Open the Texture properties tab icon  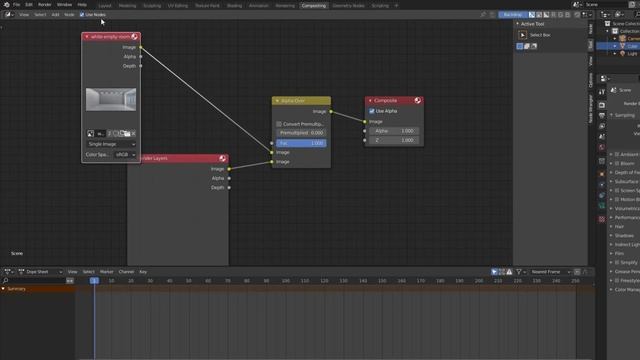[x=602, y=220]
